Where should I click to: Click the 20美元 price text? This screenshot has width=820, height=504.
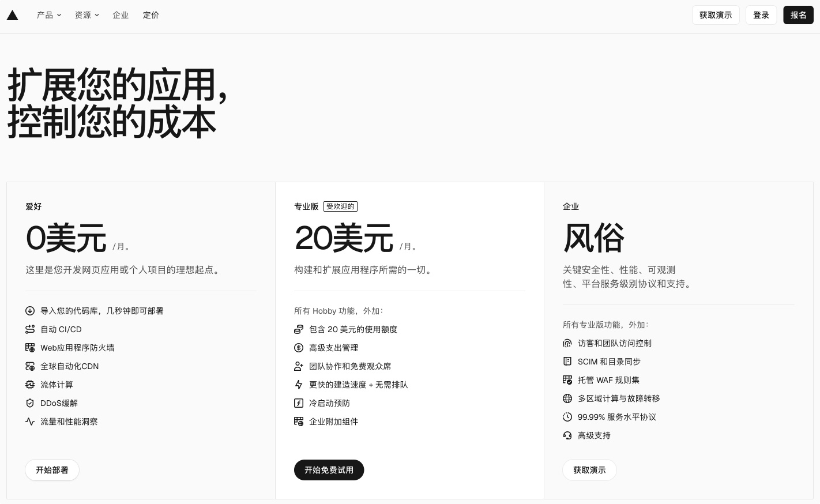[344, 238]
